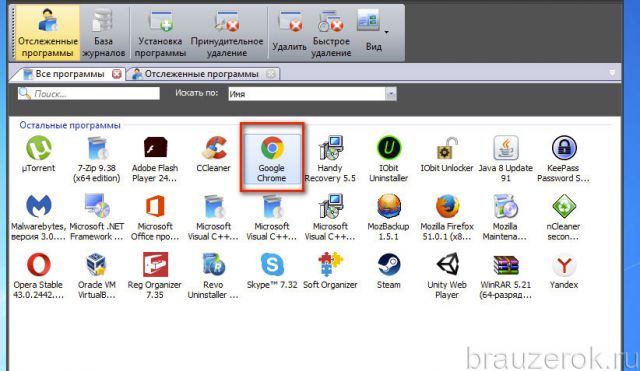Select the CCleaner program icon
Screen dimensions: 640x371
tap(213, 148)
